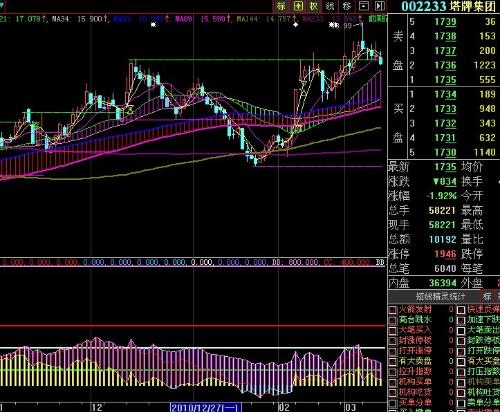
Task: Select buy level 5 price 1730
Action: click(x=445, y=153)
